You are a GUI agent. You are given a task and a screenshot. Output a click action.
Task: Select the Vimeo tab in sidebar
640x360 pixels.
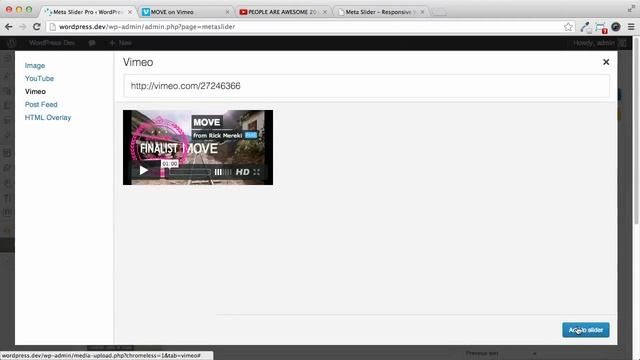click(x=35, y=91)
